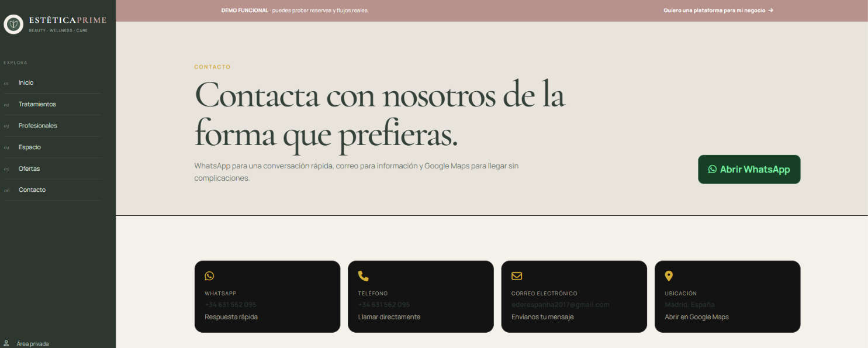Screen dimensions: 868x348
Task: Click the WhatsApp icon in Abrir WhatsApp button
Action: click(712, 169)
